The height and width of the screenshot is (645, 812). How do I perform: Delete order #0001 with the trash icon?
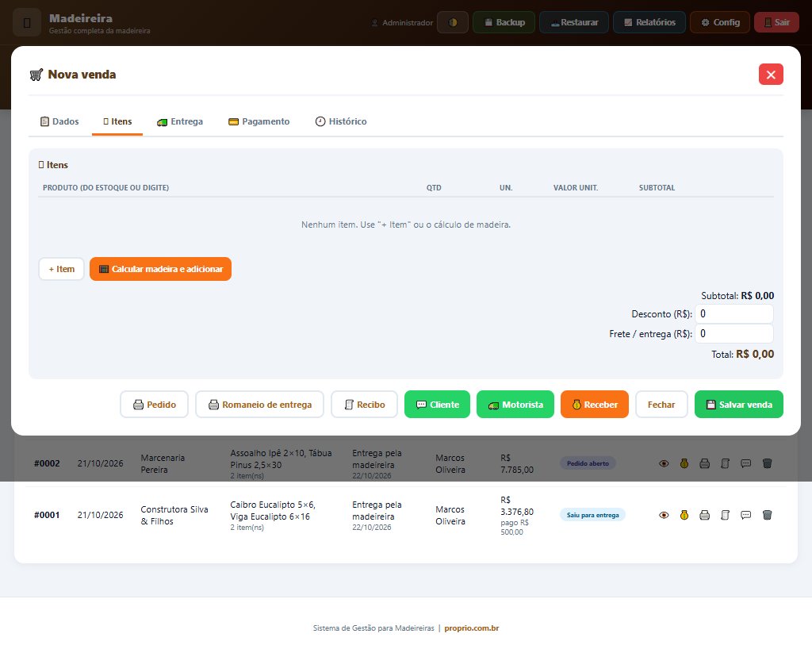[767, 515]
